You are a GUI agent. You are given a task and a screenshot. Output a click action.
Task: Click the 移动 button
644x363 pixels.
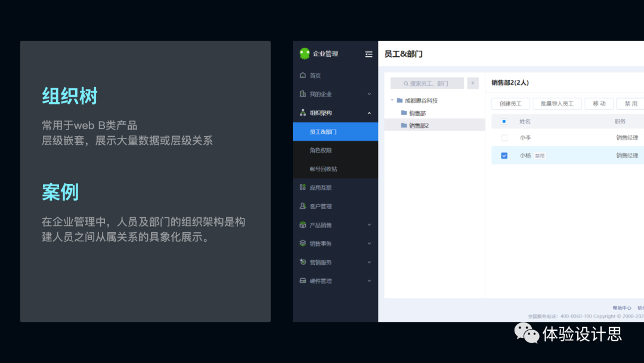(599, 104)
